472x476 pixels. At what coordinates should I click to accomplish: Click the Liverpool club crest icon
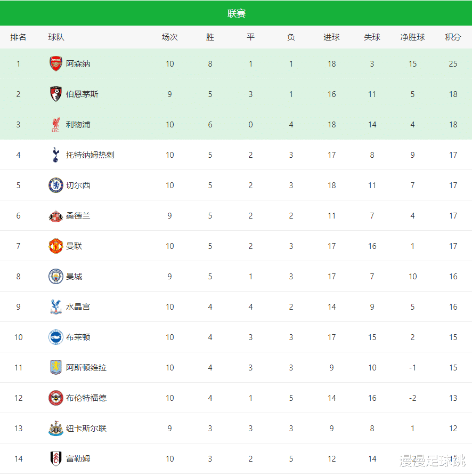coord(56,125)
